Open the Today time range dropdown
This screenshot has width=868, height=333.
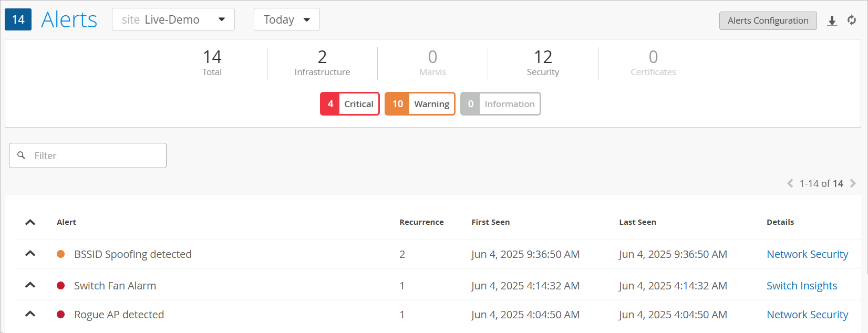[287, 20]
